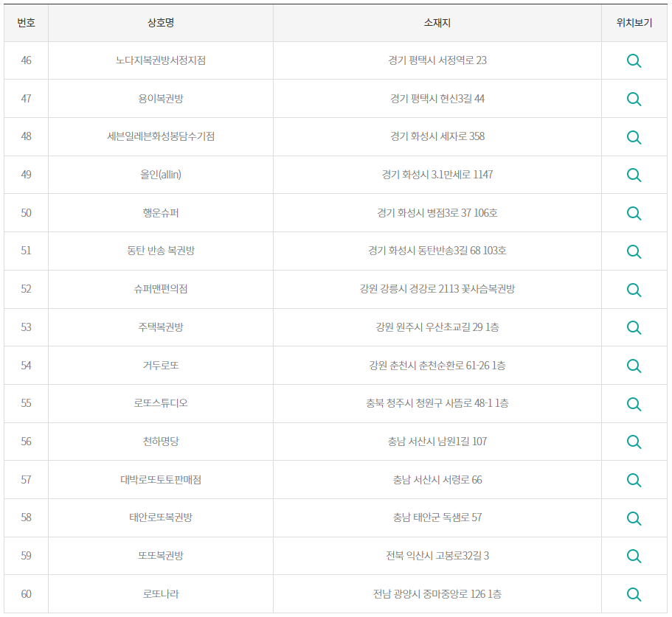
Task: Click row number 50
Action: (x=26, y=213)
